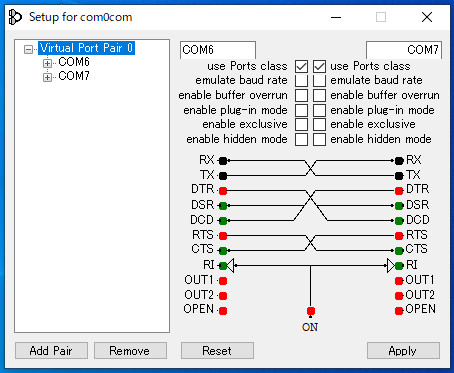Remove the selected port pair
The height and width of the screenshot is (373, 454).
tap(130, 351)
